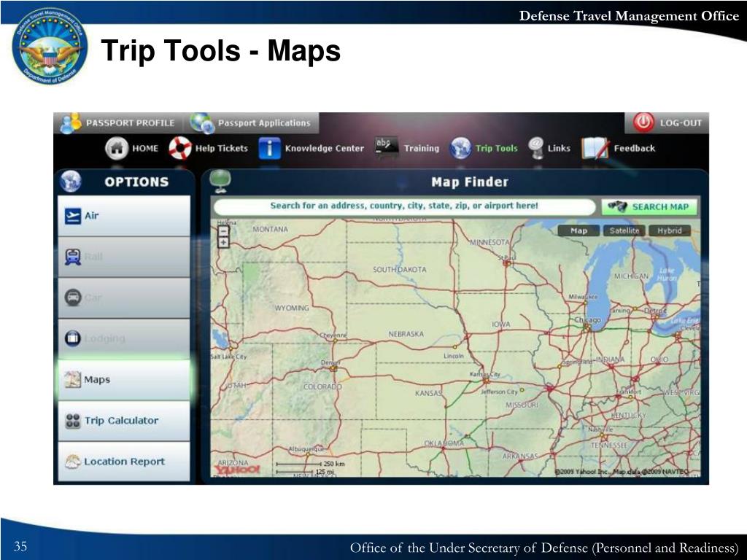Click the SEARCH MAP button
Image resolution: width=747 pixels, height=560 pixels.
click(x=649, y=206)
